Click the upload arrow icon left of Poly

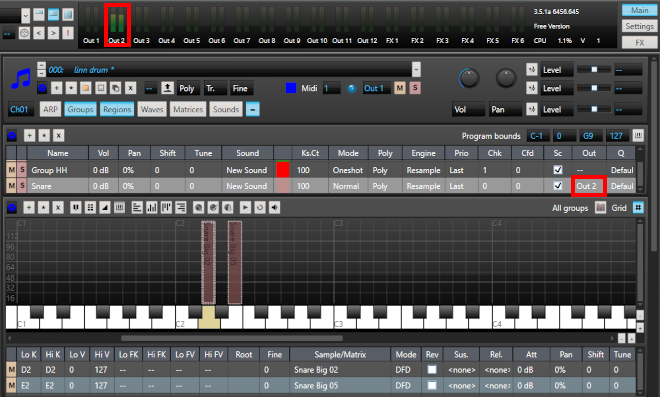click(x=167, y=88)
